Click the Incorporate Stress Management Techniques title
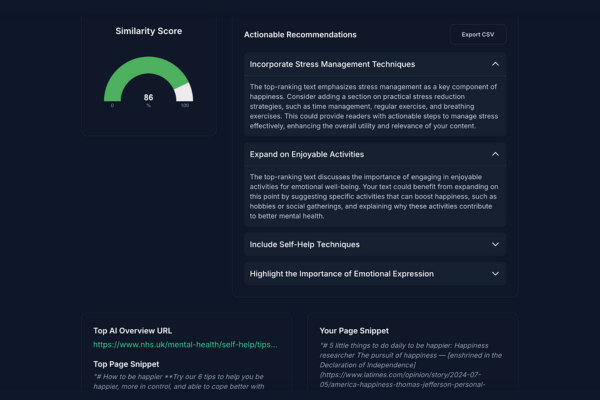This screenshot has height=400, width=600. point(332,64)
